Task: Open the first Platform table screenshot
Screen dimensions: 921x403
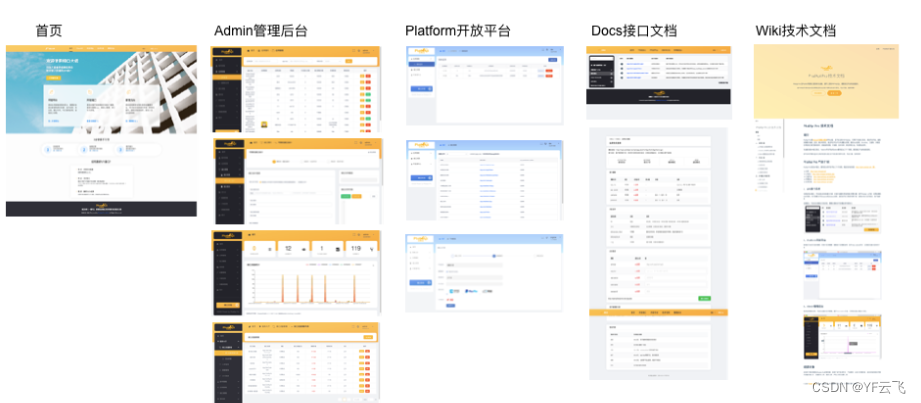Action: [x=485, y=85]
